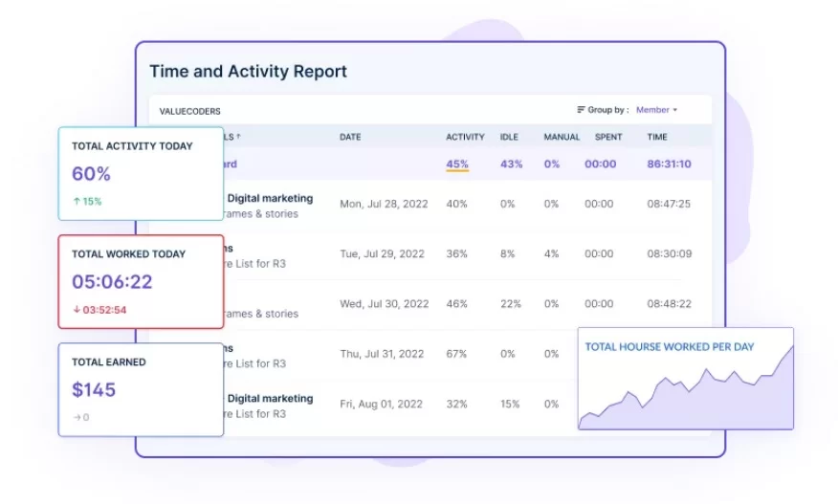Click the Time and Activity Report title
838x504 pixels.
[x=248, y=71]
